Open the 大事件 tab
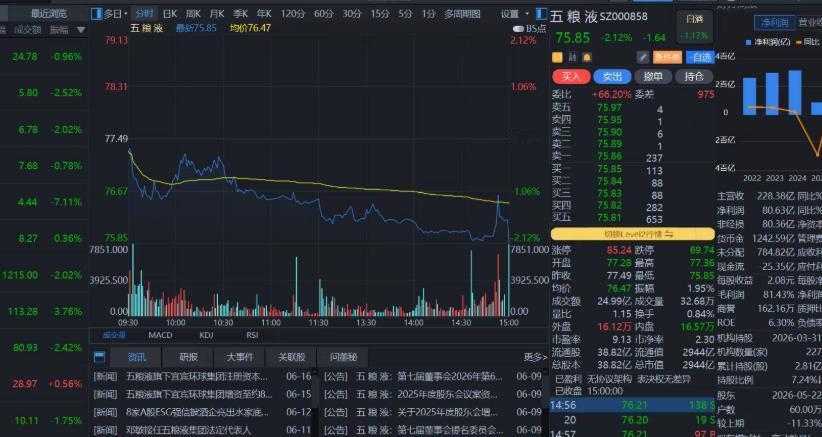 tap(240, 357)
